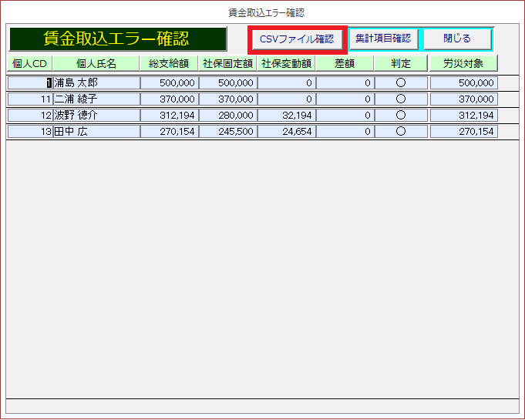Click the 労災対象 value 370,000
Viewport: 525px width, 420px height.
click(463, 99)
